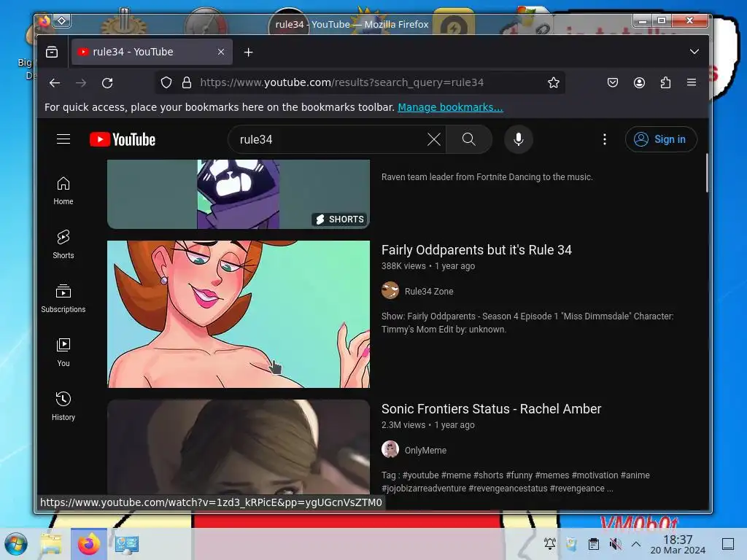Open 'Sonic Frontiers Status - Rachel Amber' title

(491, 409)
